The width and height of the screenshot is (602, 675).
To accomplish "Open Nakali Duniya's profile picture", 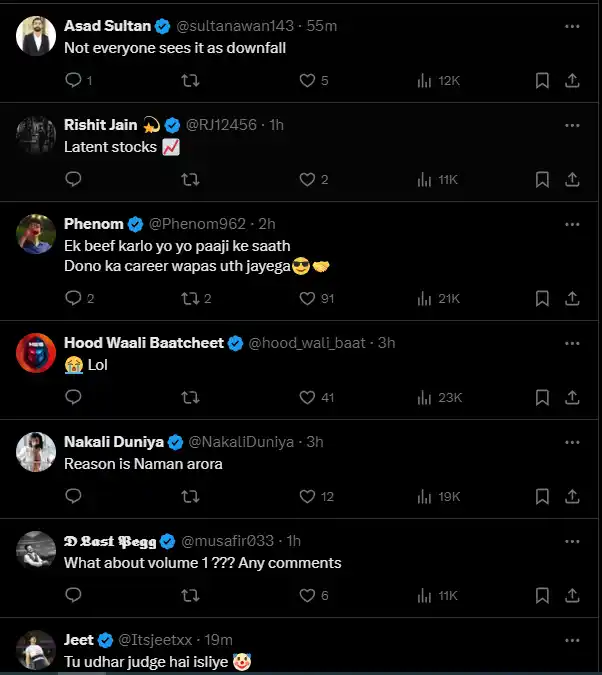I will 36,453.
